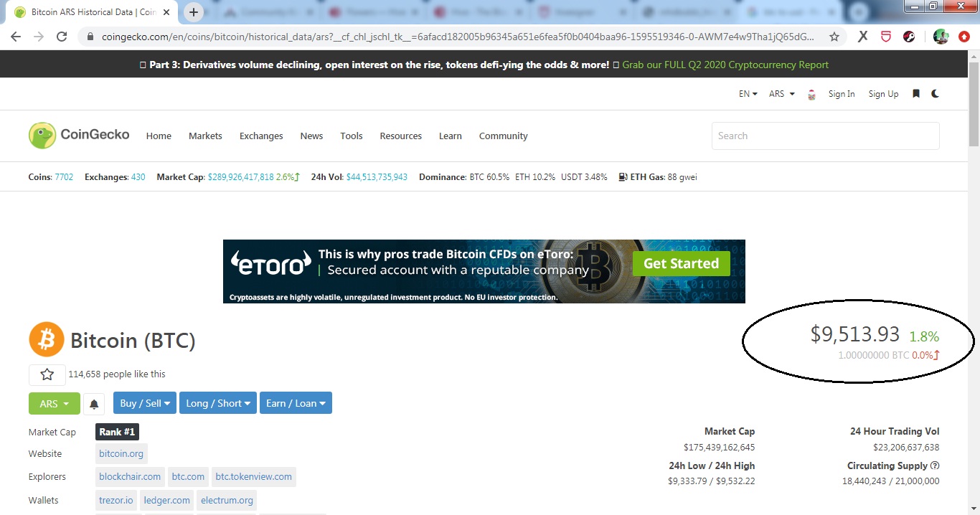
Task: Click the Sign In link
Action: [x=842, y=94]
